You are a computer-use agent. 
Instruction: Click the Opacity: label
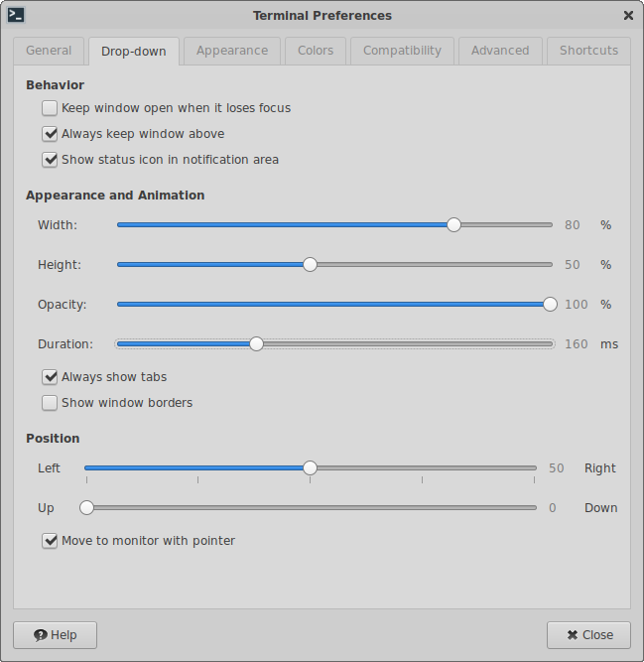(x=63, y=305)
